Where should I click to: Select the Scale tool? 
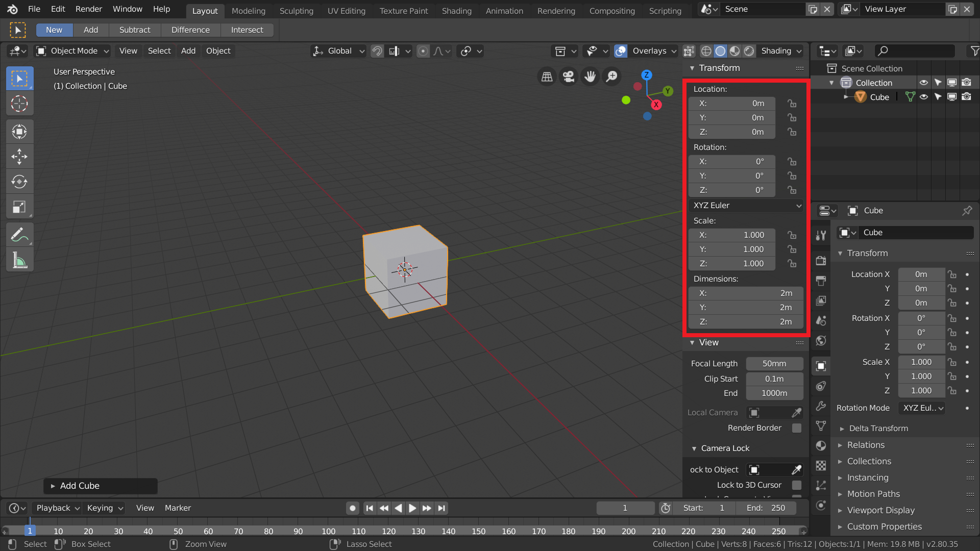(19, 207)
